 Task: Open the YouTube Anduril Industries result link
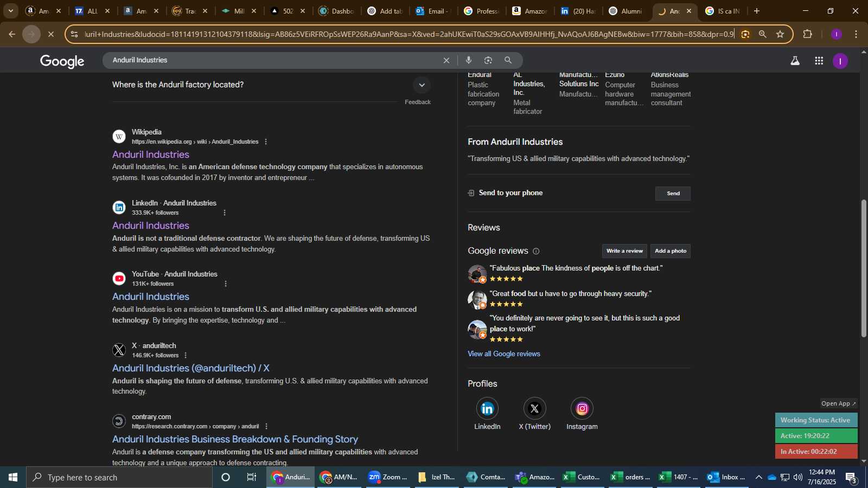151,297
